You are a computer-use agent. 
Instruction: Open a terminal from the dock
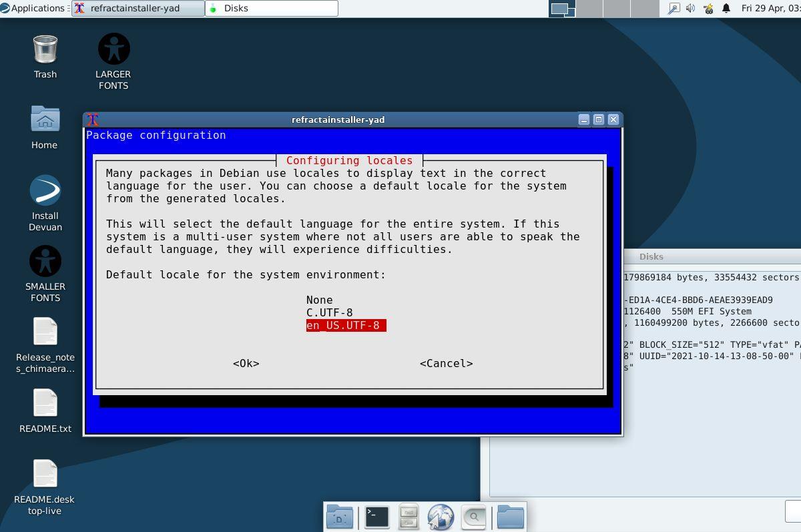tap(376, 516)
